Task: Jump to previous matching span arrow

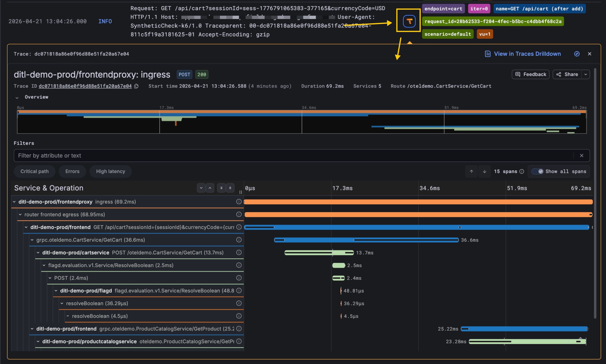Action: click(471, 171)
